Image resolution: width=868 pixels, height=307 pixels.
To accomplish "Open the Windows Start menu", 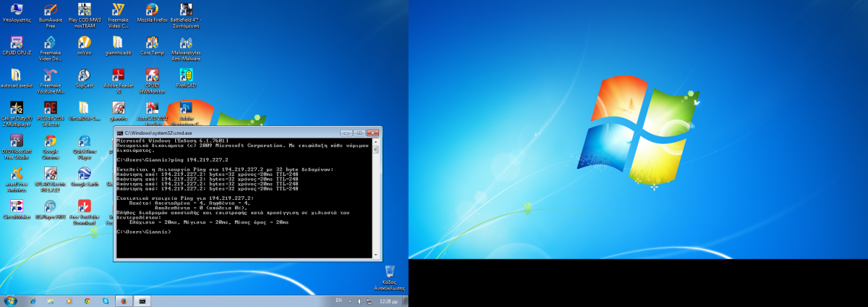I will pos(10,300).
